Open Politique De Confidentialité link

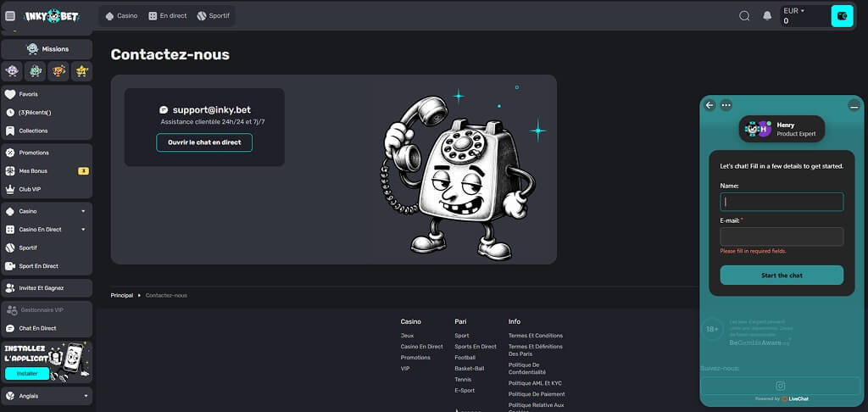coord(527,368)
